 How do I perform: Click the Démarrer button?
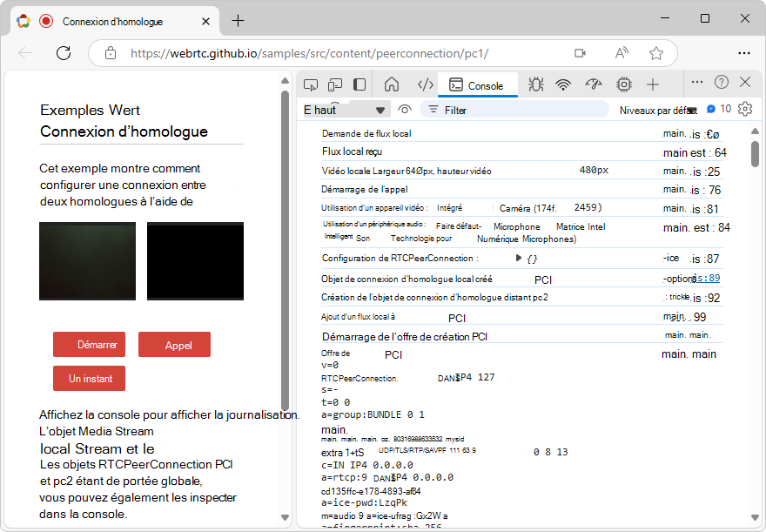[x=89, y=345]
